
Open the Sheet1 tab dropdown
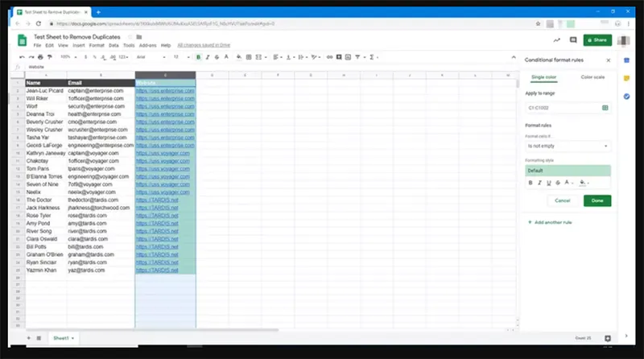click(x=72, y=338)
